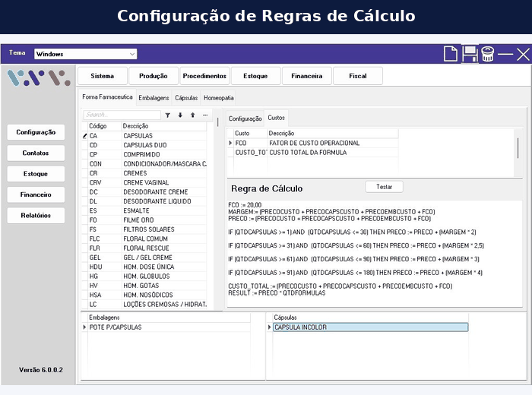Click the down arrow sort icon
532x395 pixels.
point(180,115)
